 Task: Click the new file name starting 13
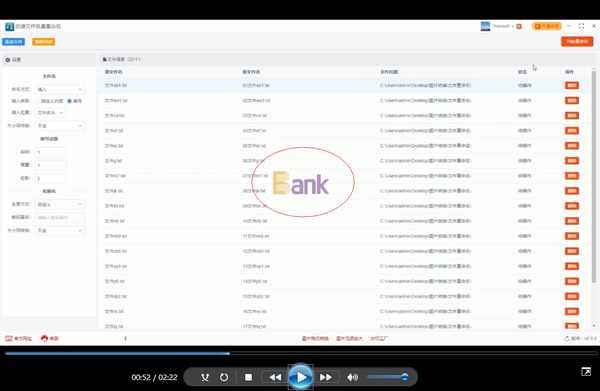coord(256,266)
